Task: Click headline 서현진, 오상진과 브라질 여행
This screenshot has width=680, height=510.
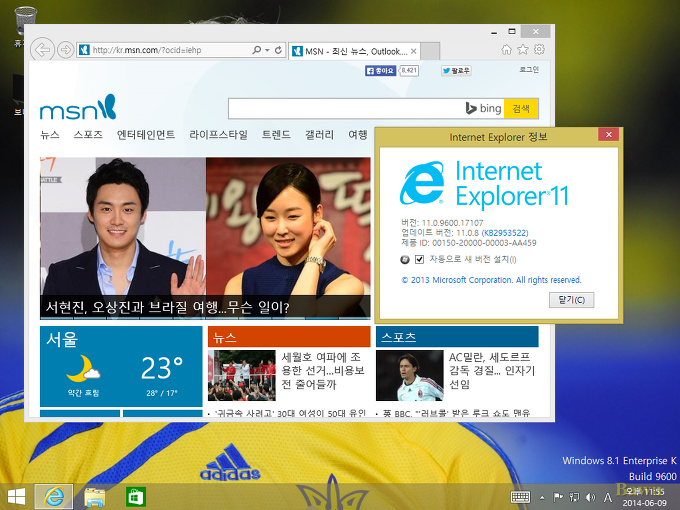Action: point(167,307)
